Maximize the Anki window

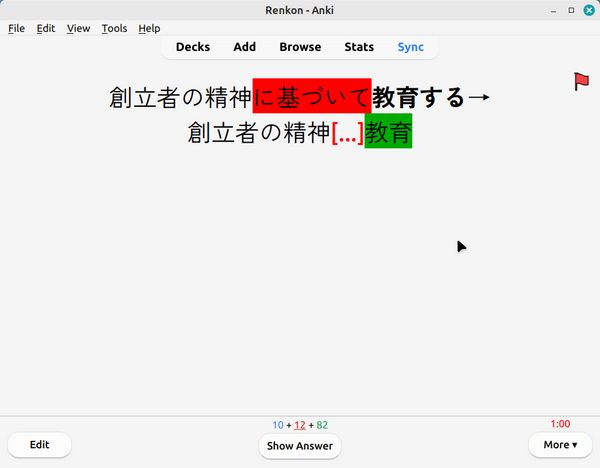571,10
